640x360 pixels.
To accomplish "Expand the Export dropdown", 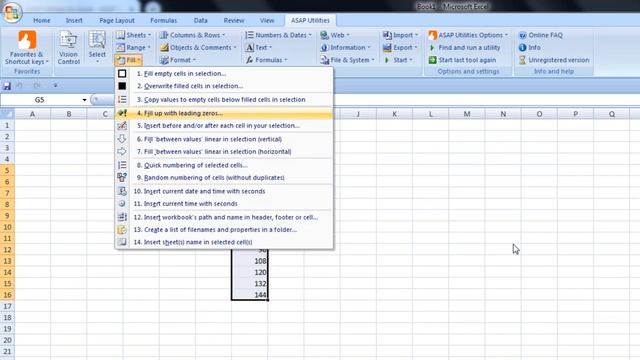I will coord(400,47).
